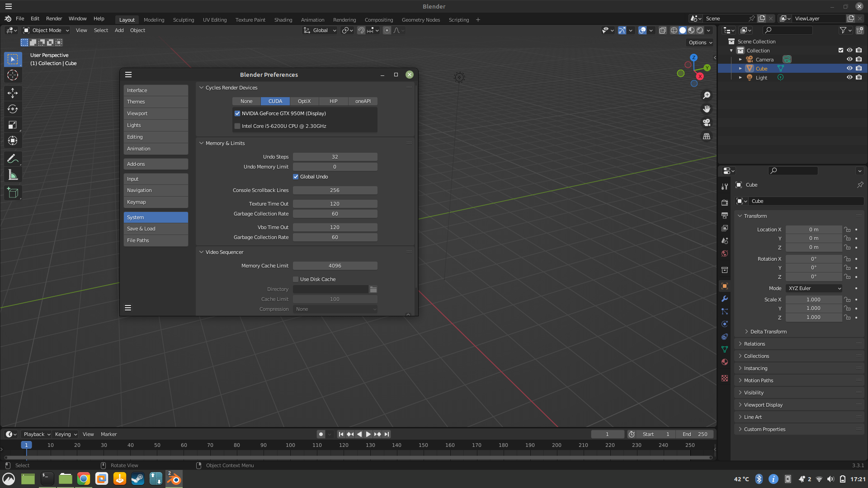Open the Add-ons preferences section
Image resolution: width=868 pixels, height=488 pixels.
point(156,164)
